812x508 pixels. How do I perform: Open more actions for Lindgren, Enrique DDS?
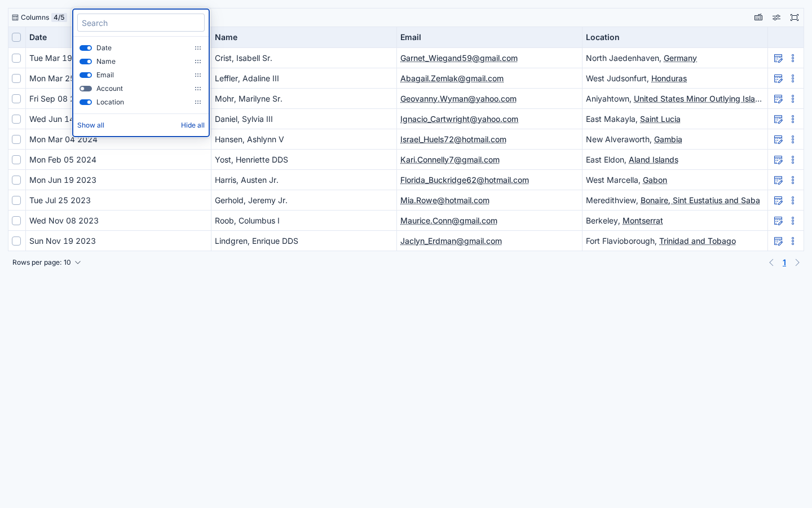pos(793,241)
